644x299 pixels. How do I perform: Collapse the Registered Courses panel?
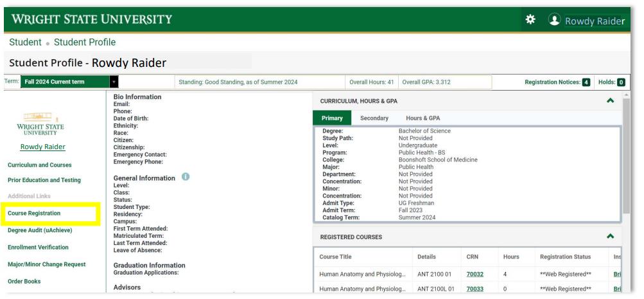click(611, 236)
